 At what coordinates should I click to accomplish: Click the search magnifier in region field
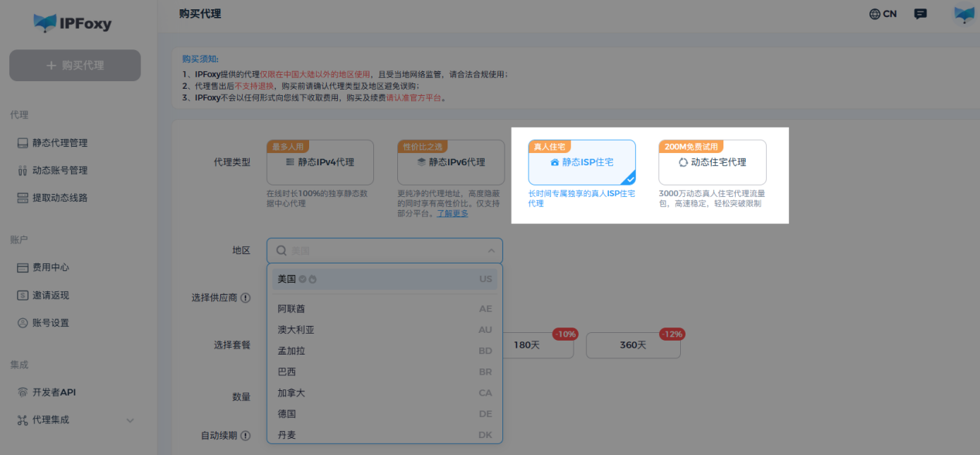[x=281, y=250]
